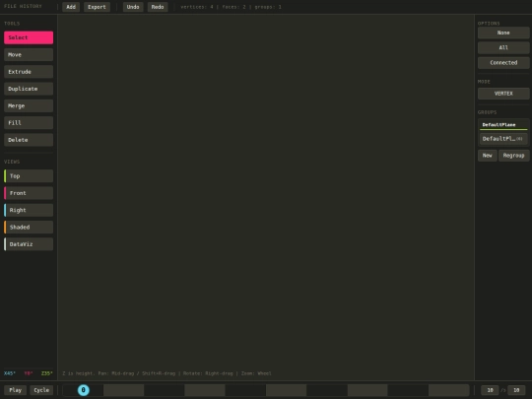Screen dimensions: 532x399
Task: Click the Z35° rotation readout
Action: pos(47,373)
